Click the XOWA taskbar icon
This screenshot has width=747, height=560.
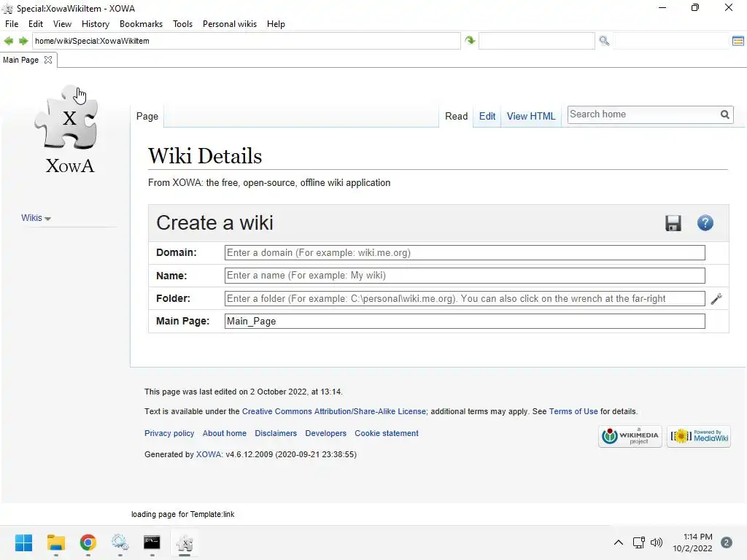[x=185, y=542]
